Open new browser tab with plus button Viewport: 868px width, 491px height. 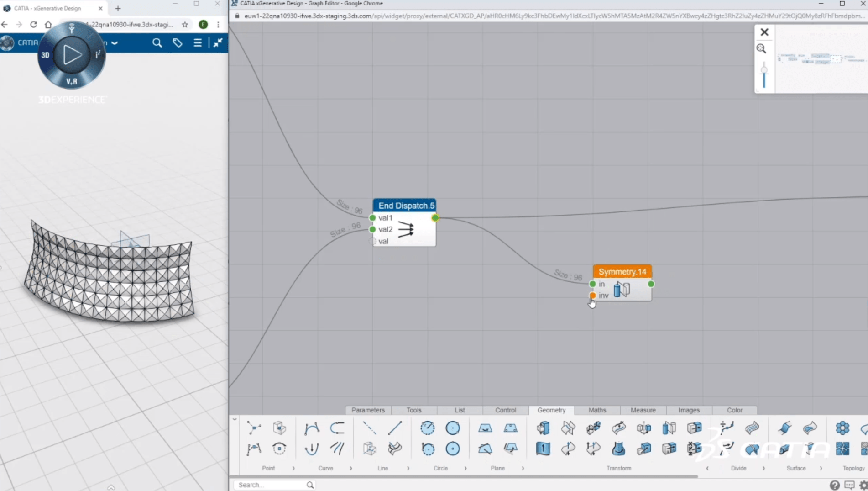pos(118,8)
